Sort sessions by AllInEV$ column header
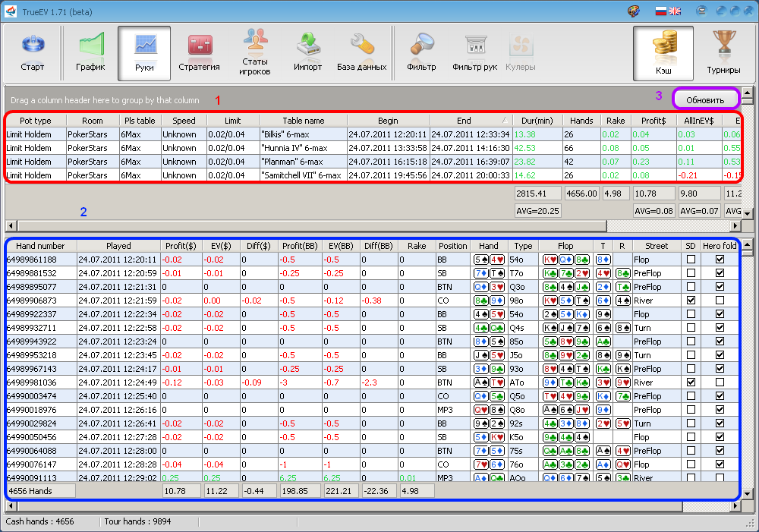 click(x=699, y=121)
